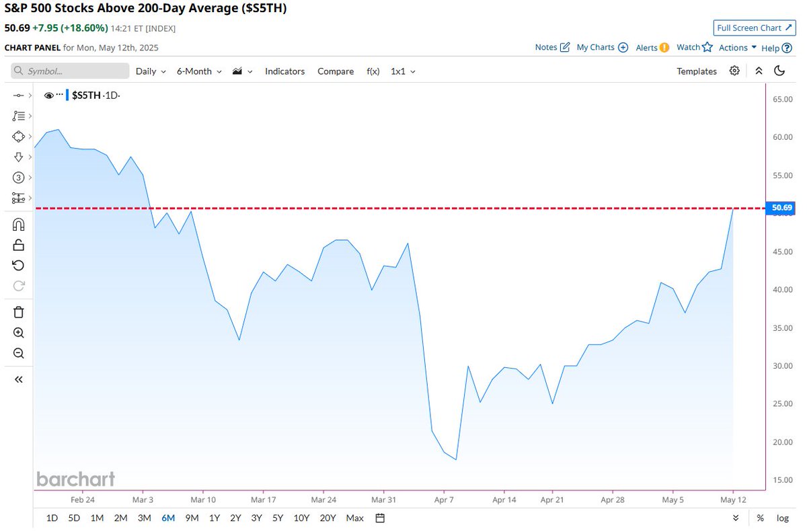Expand bottom panel with double-chevron
This screenshot has height=532, width=807.
click(x=736, y=518)
